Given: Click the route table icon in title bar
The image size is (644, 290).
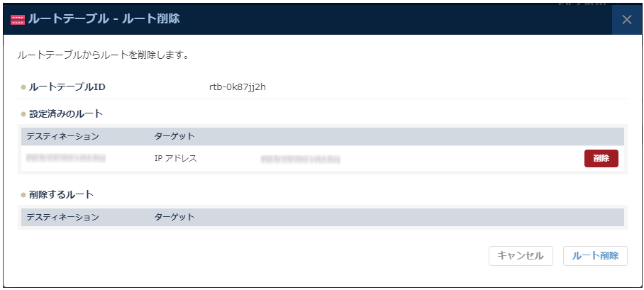Looking at the screenshot, I should (x=18, y=20).
